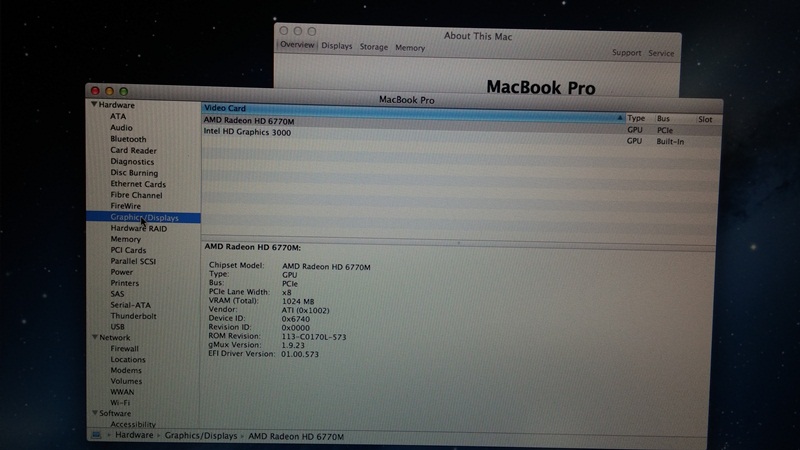Click Graphics/Displays in the bottom path bar
The height and width of the screenshot is (450, 800).
pyautogui.click(x=201, y=436)
